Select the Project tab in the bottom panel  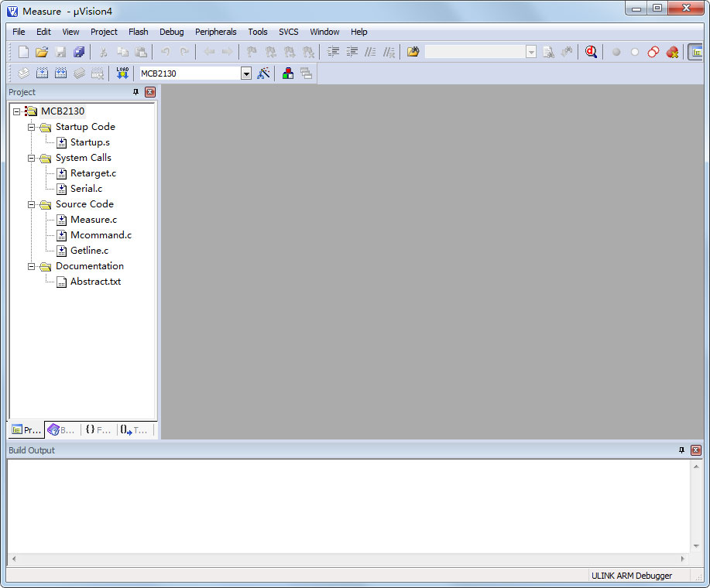tap(26, 429)
